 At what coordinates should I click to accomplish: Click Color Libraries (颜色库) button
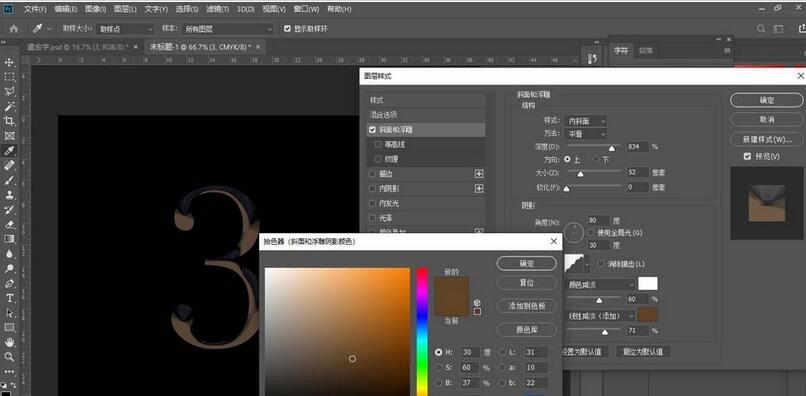coord(526,329)
